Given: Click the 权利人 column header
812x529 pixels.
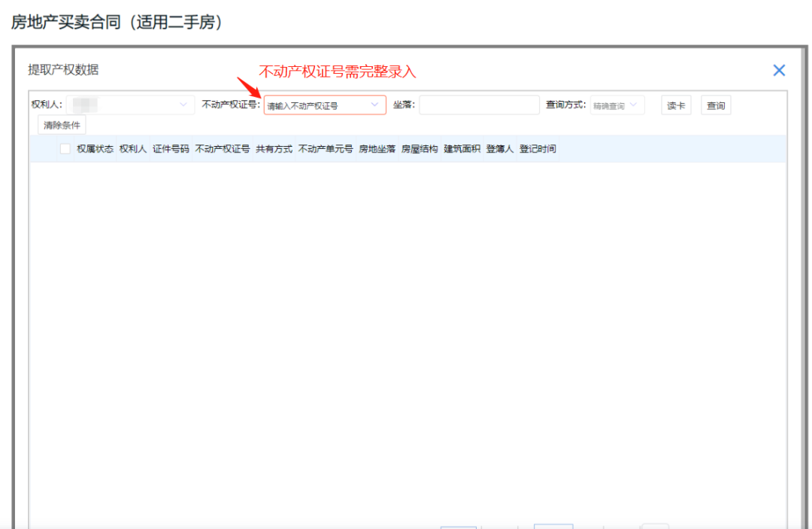Looking at the screenshot, I should click(132, 148).
